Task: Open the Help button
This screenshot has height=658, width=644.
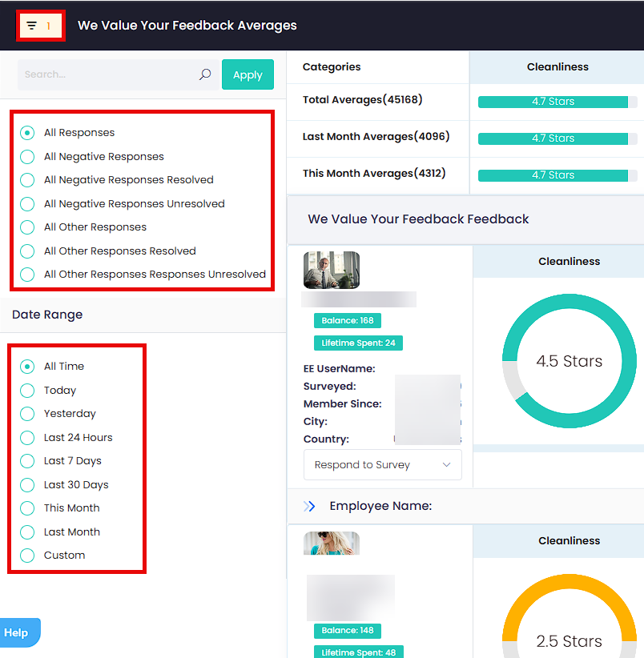Action: coord(19,632)
